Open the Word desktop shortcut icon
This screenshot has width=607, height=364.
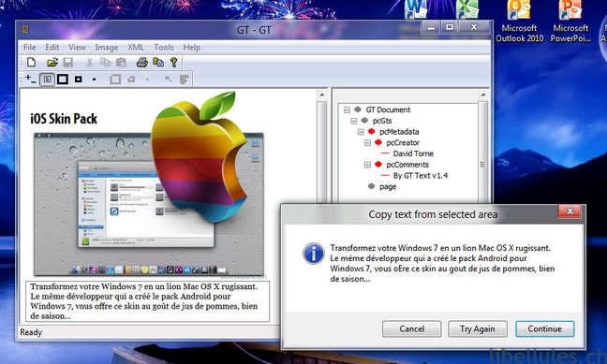[x=416, y=9]
